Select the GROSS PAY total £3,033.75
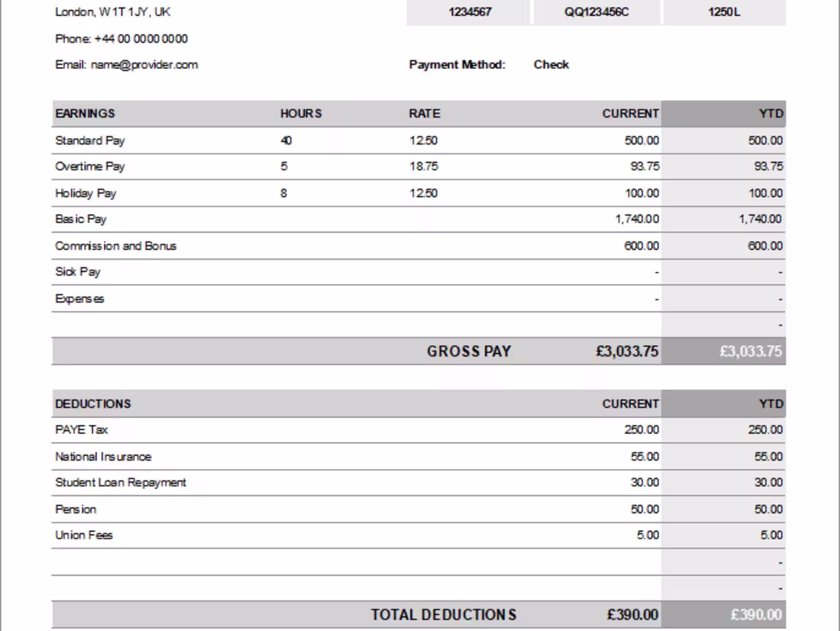The height and width of the screenshot is (631, 840). (x=629, y=351)
